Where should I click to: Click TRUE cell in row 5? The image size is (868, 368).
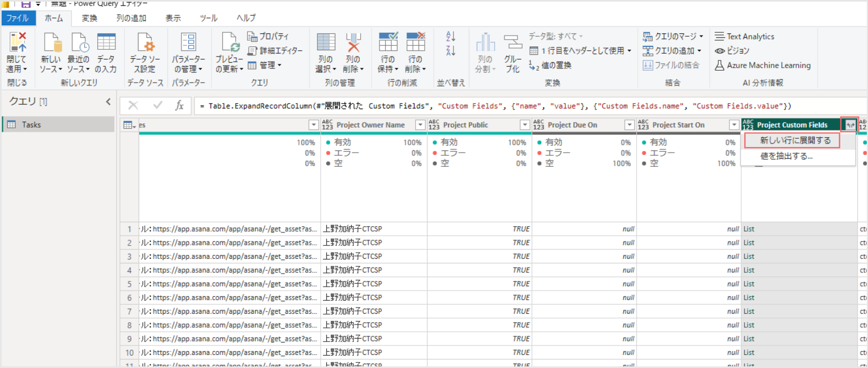coord(480,284)
